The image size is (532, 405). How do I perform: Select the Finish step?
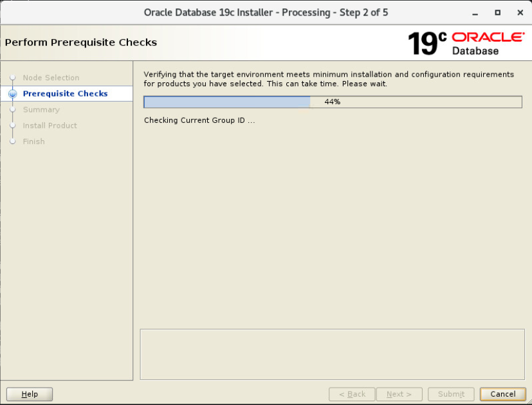point(33,141)
